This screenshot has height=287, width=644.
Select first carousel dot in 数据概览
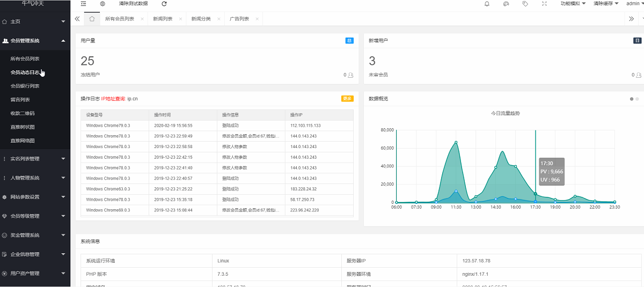[631, 99]
